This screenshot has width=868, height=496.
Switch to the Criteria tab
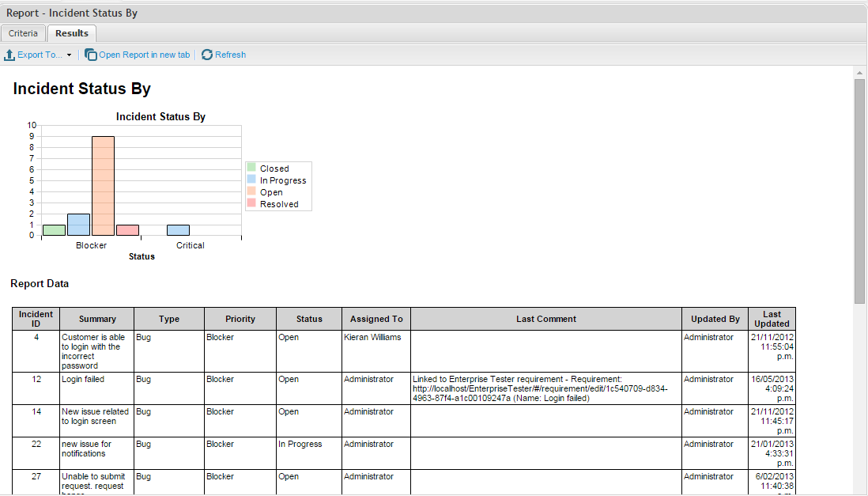(23, 33)
